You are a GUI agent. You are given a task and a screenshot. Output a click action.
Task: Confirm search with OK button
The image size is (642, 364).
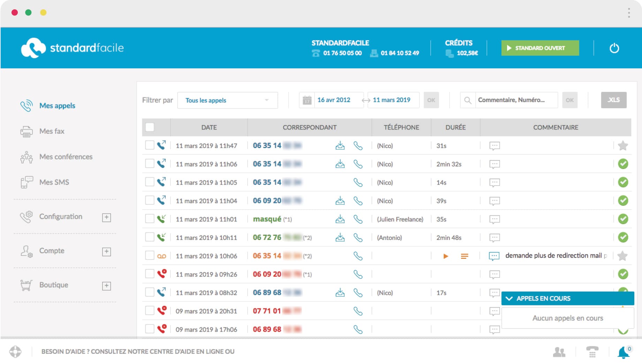(x=569, y=100)
